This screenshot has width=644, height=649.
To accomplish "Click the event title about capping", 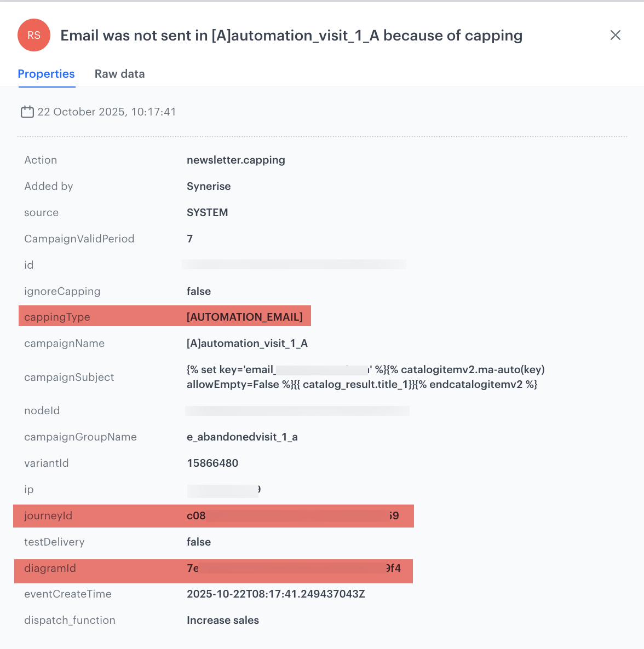I will [x=291, y=35].
